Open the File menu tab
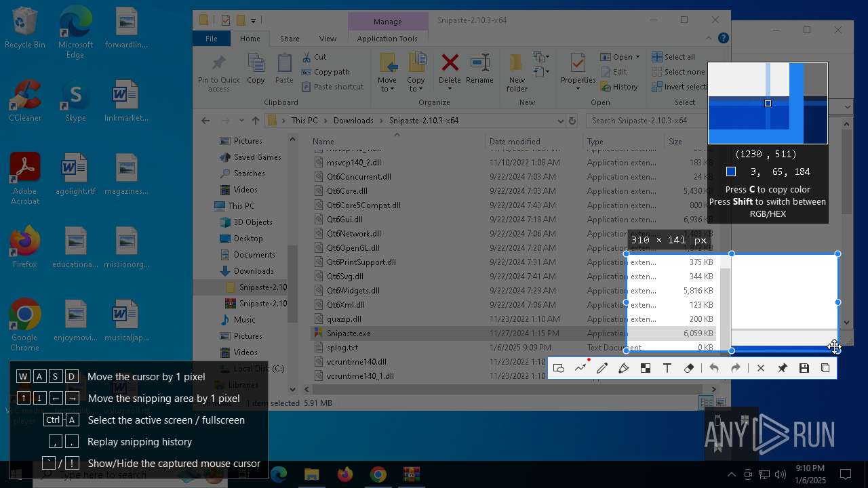The width and height of the screenshot is (868, 488). pyautogui.click(x=212, y=39)
